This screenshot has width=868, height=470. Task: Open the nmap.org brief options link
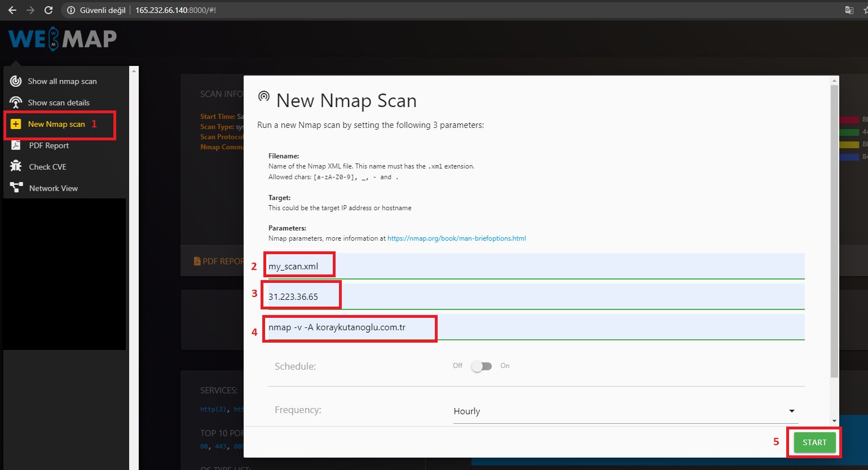(456, 238)
